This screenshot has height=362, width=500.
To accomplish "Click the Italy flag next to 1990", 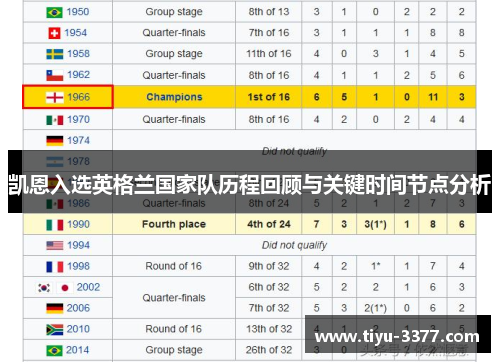I will [x=55, y=225].
